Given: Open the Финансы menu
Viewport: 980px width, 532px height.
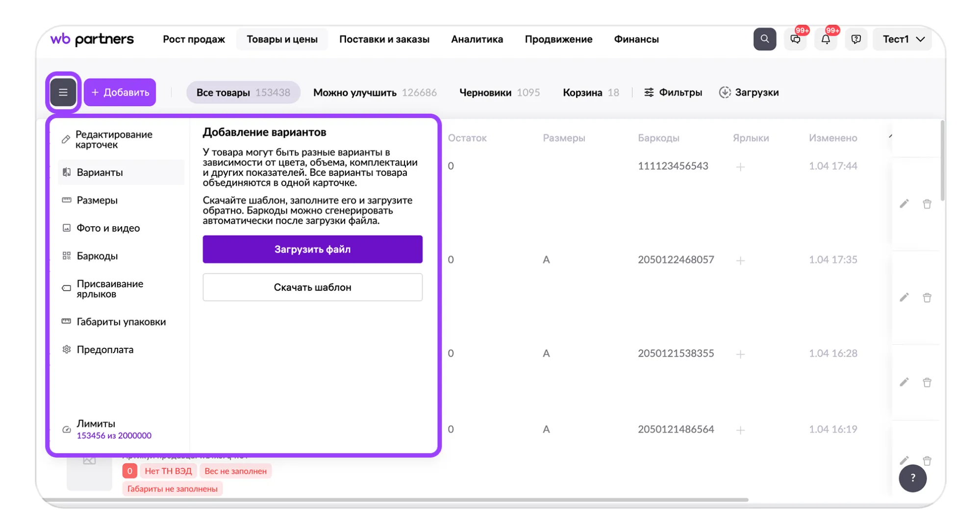Looking at the screenshot, I should click(636, 39).
